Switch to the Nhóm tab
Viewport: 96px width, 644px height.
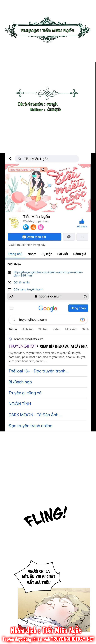point(32,254)
